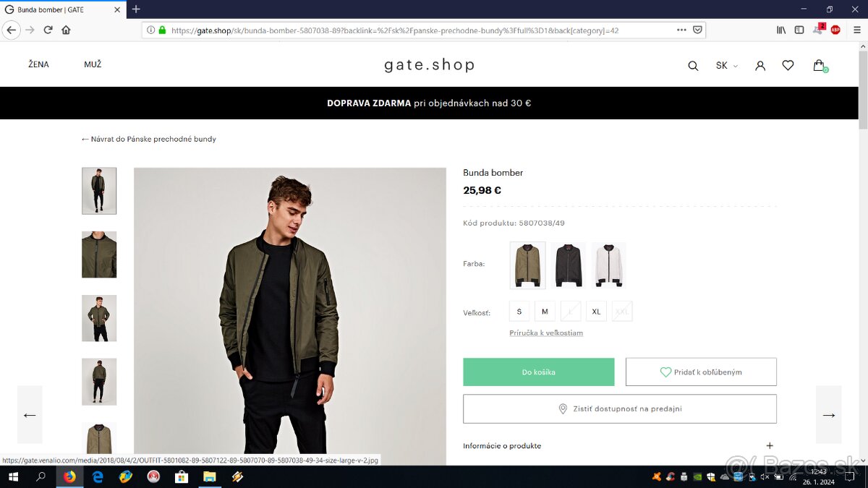868x488 pixels.
Task: Open Firefox hamburger menu
Action: point(856,30)
